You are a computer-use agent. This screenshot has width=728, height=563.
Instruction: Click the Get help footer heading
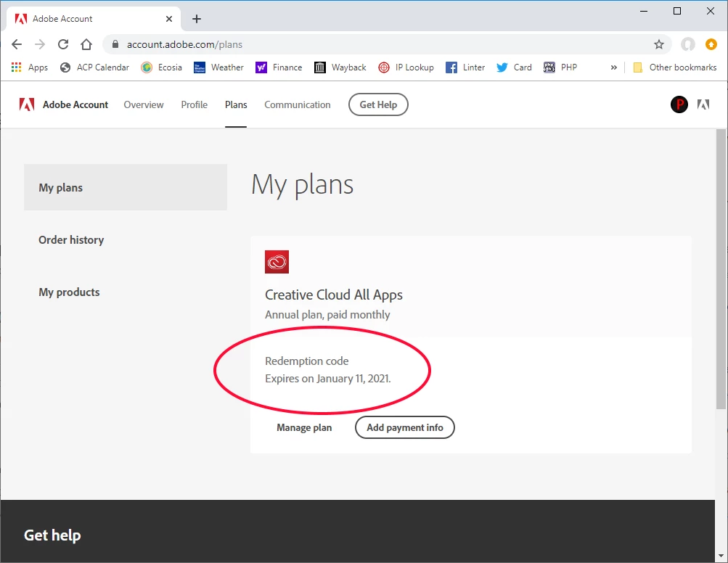pos(52,535)
